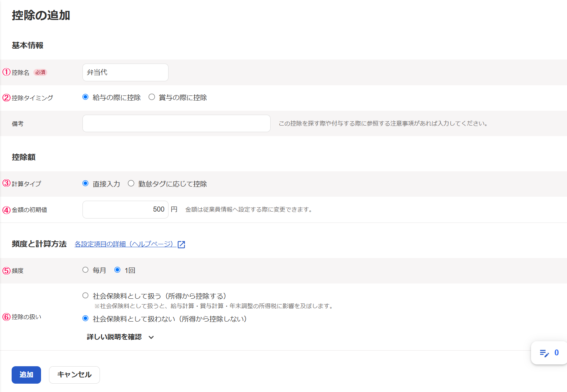Select 勤怠タグに応じて控除 radio option

click(x=131, y=183)
